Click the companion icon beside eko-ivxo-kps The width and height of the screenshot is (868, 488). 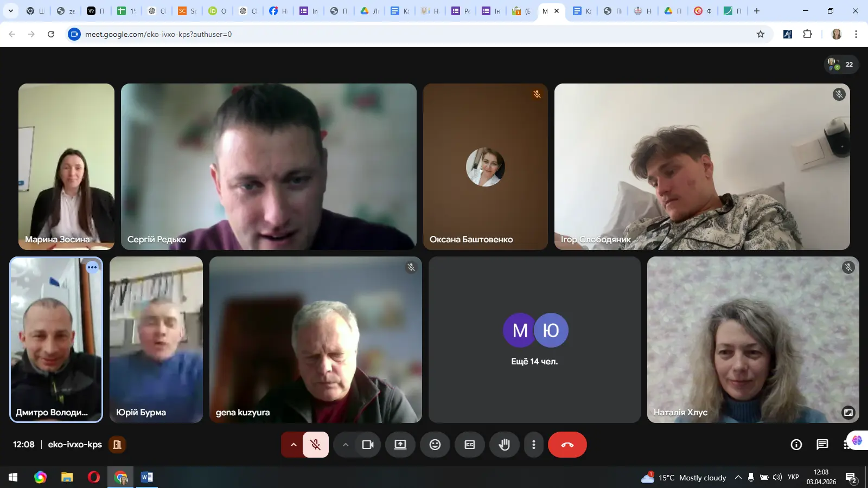117,445
